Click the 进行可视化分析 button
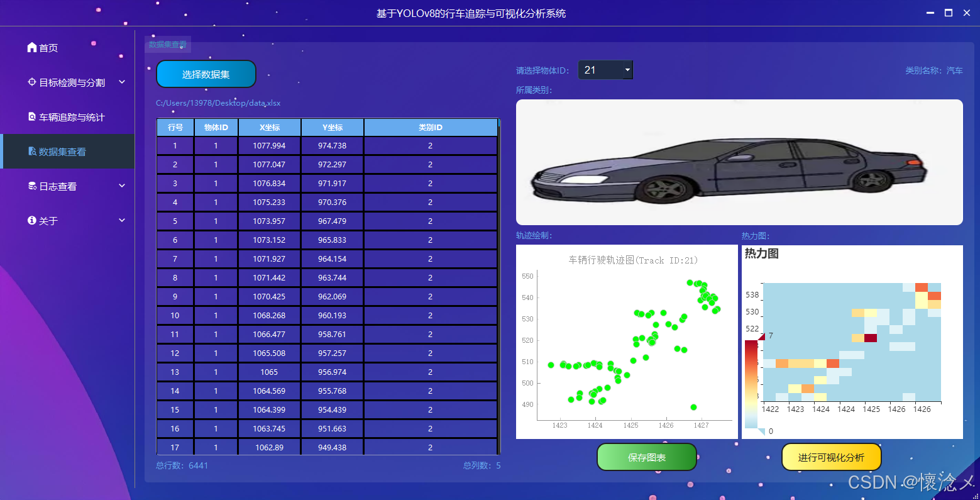 (831, 457)
